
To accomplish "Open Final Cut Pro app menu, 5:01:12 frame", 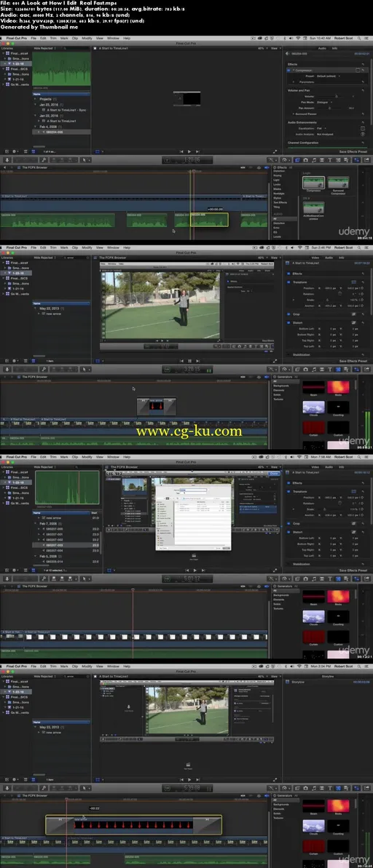I will (15, 457).
